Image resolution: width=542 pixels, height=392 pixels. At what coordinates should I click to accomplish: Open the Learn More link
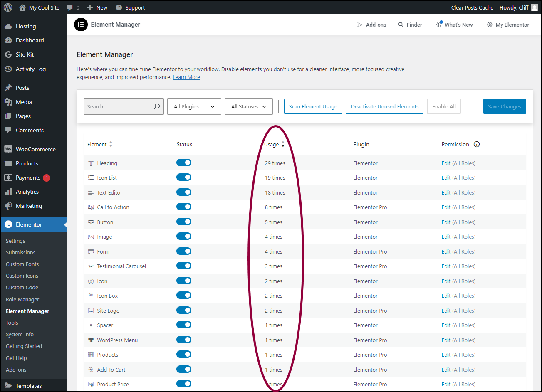(186, 77)
